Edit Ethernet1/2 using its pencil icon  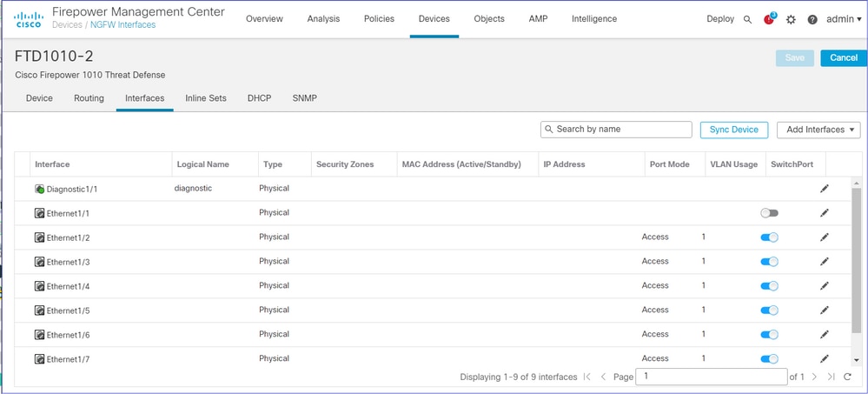click(x=825, y=237)
